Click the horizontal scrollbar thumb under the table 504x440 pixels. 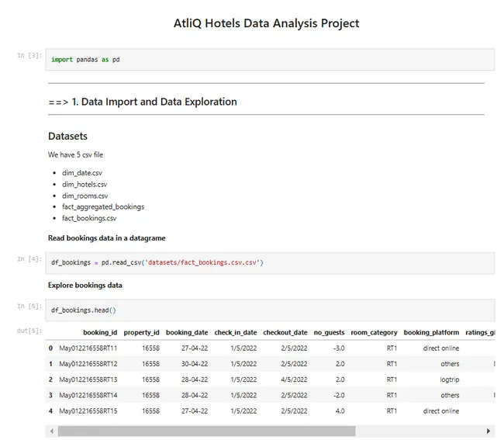207,431
